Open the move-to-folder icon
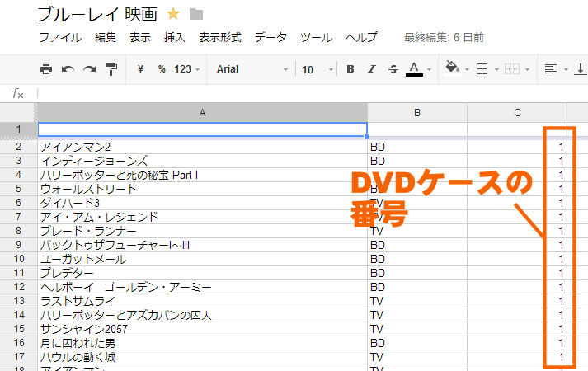588x371 pixels. tap(196, 14)
